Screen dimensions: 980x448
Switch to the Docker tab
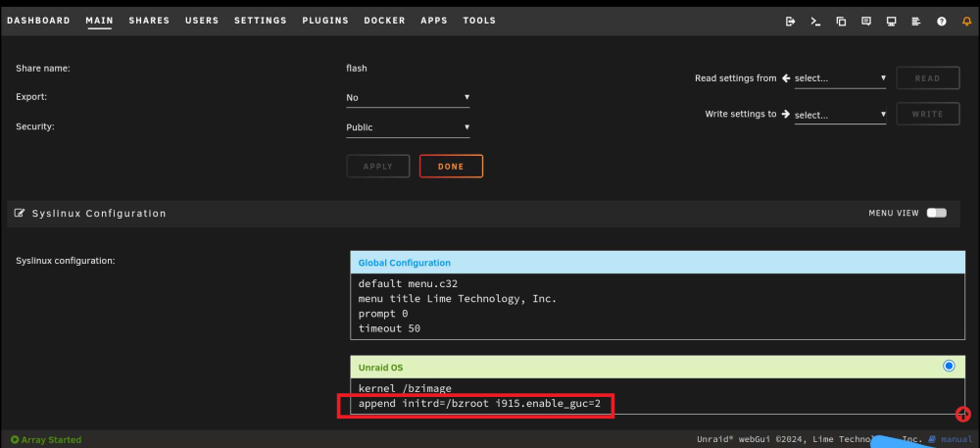(385, 21)
